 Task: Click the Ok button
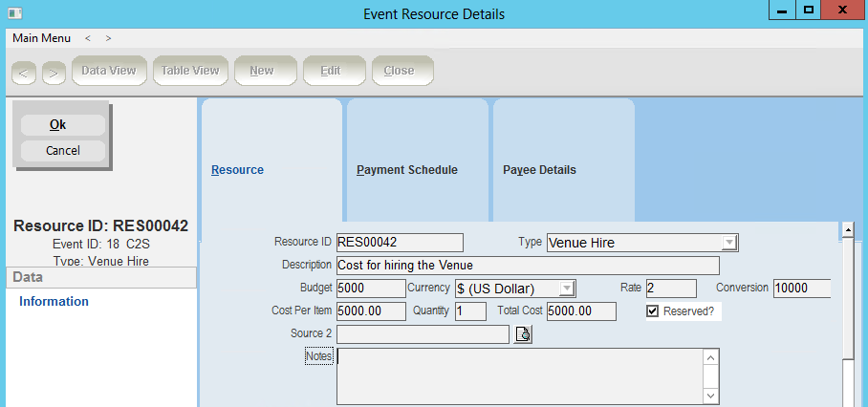coord(62,125)
